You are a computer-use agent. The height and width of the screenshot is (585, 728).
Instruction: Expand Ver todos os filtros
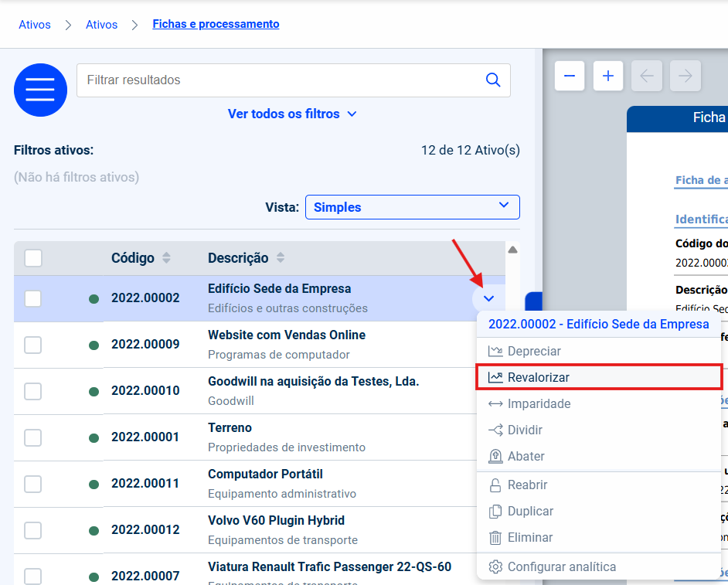tap(292, 114)
